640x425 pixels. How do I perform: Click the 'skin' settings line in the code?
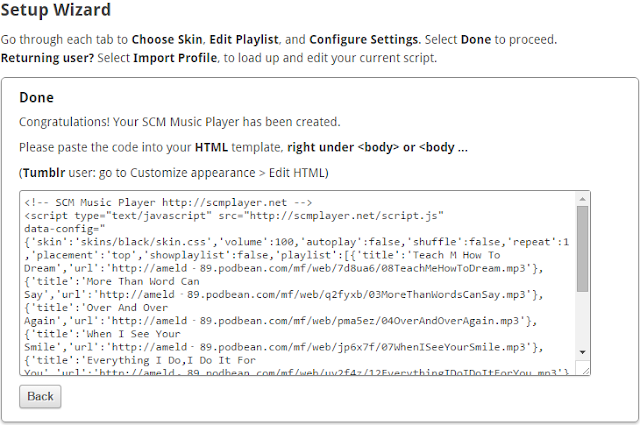[x=290, y=241]
